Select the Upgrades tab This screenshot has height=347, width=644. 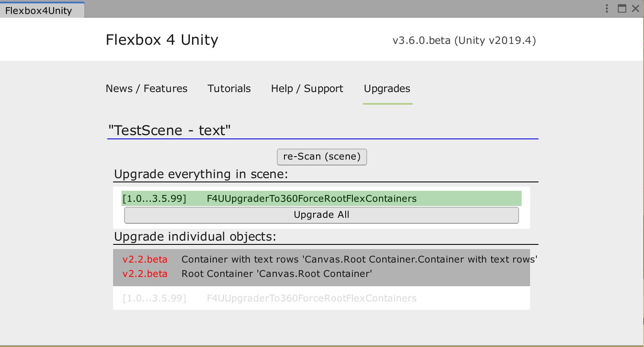coord(387,89)
